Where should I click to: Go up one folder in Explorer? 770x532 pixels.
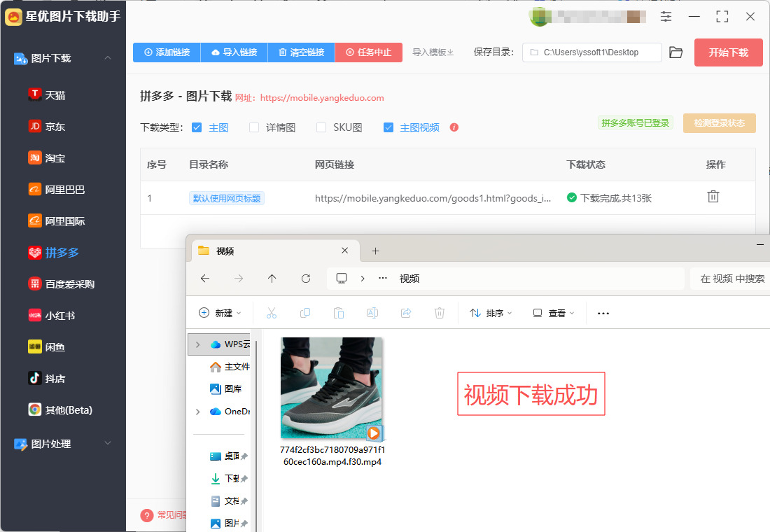[x=272, y=279]
